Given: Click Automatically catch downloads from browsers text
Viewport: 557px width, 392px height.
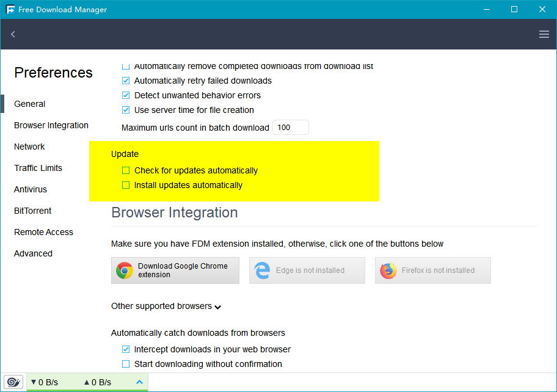Looking at the screenshot, I should pos(198,333).
